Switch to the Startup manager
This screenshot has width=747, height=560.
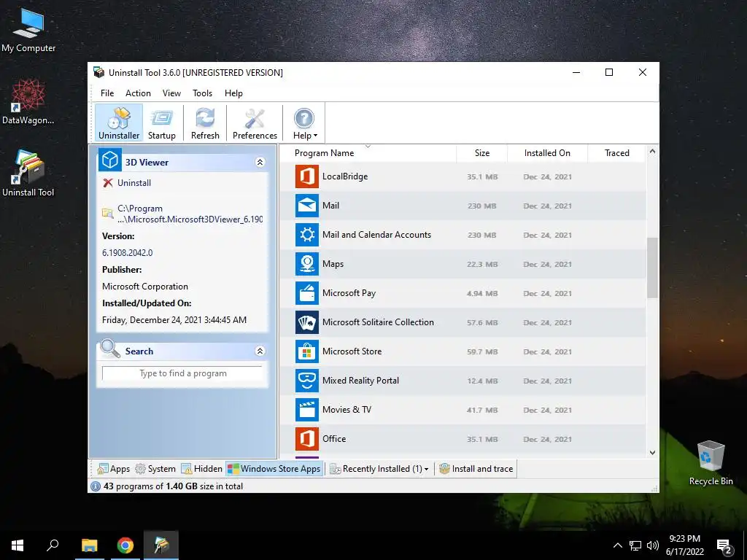coord(161,122)
